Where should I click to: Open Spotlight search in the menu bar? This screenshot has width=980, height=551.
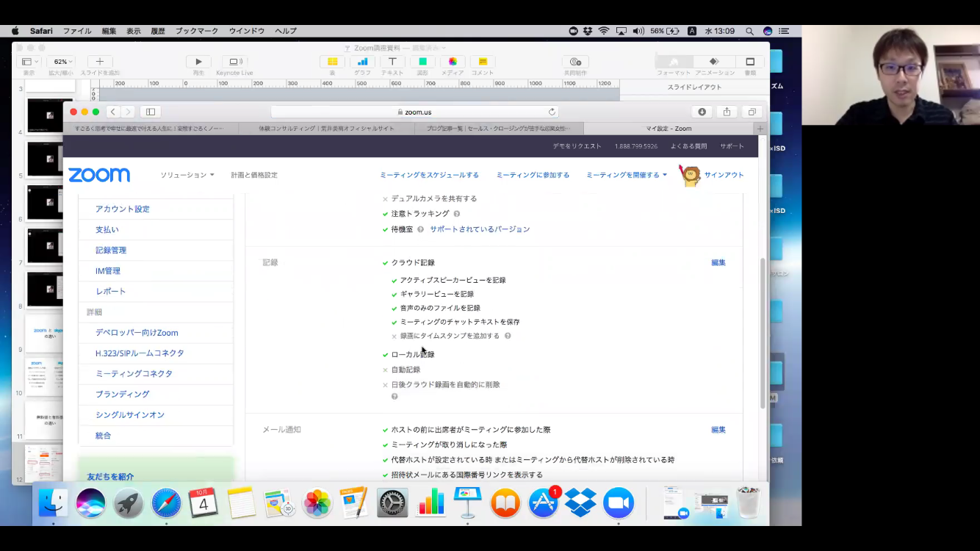tap(749, 31)
